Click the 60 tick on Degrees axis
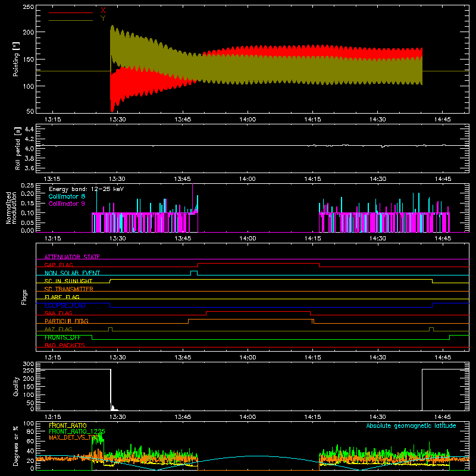This screenshot has width=476, height=476. pos(30,441)
